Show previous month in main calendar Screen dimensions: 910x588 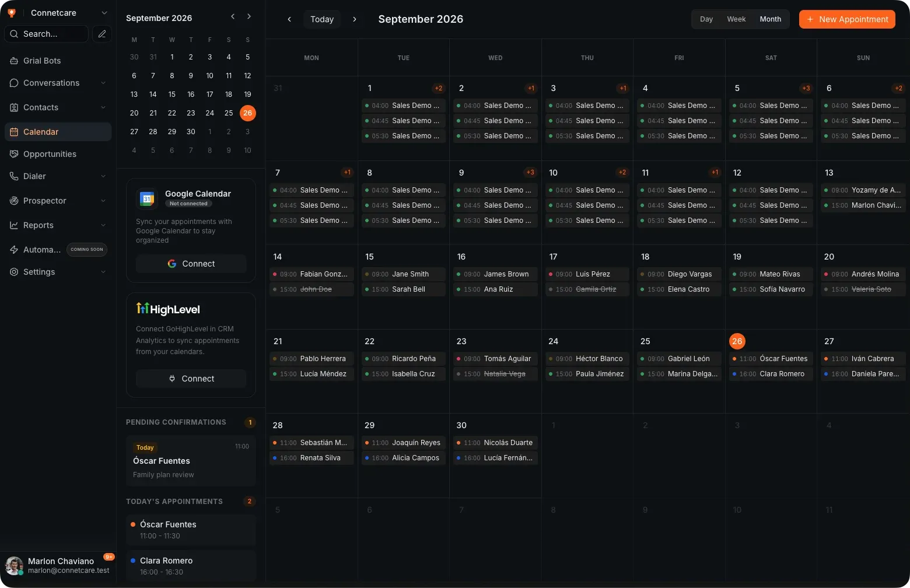pos(289,19)
